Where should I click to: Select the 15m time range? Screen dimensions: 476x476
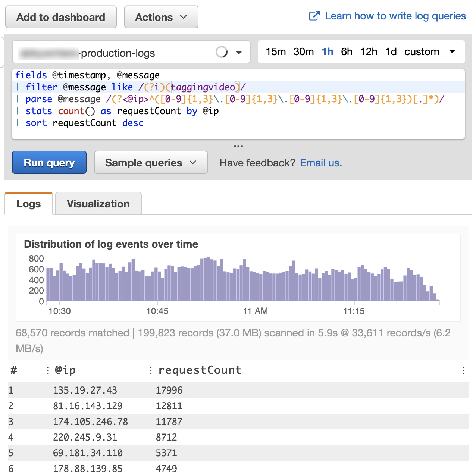pyautogui.click(x=276, y=52)
